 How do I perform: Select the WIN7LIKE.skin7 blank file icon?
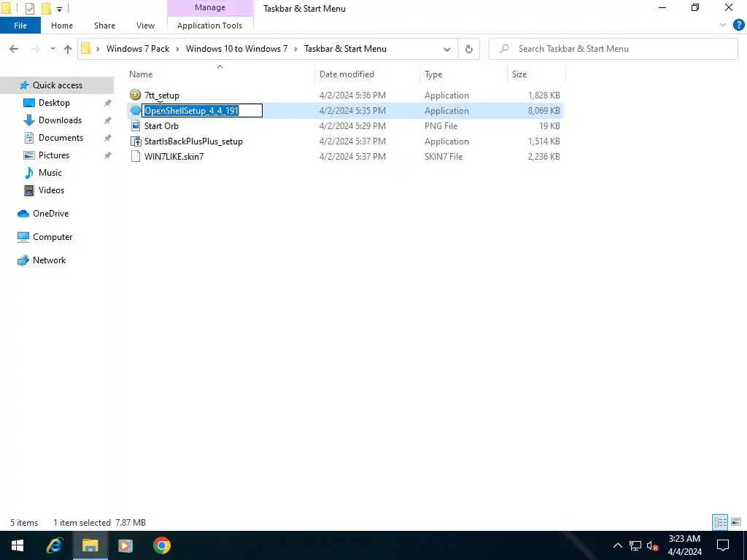tap(135, 156)
